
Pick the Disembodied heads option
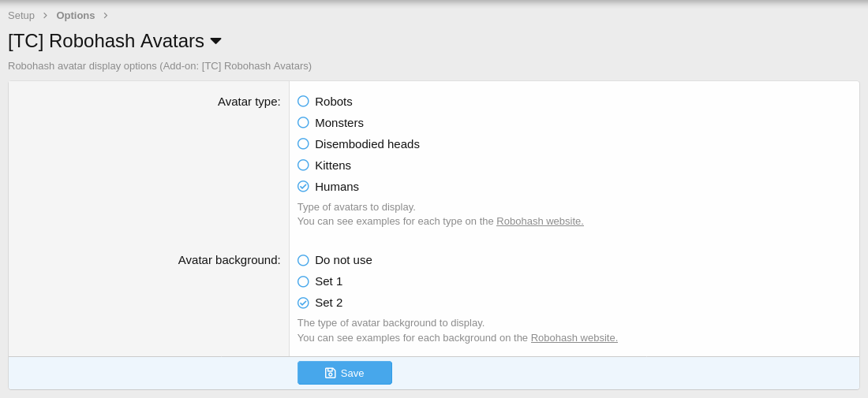pyautogui.click(x=303, y=144)
